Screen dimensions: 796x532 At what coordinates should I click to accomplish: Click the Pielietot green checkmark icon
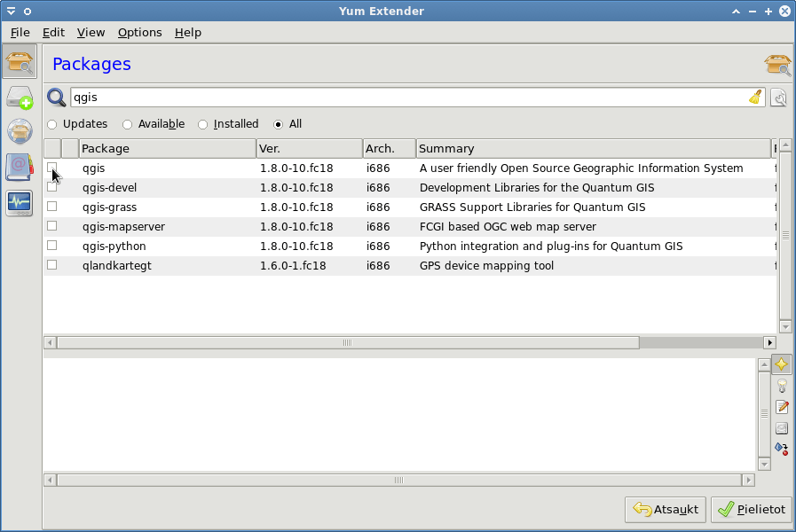pos(726,509)
